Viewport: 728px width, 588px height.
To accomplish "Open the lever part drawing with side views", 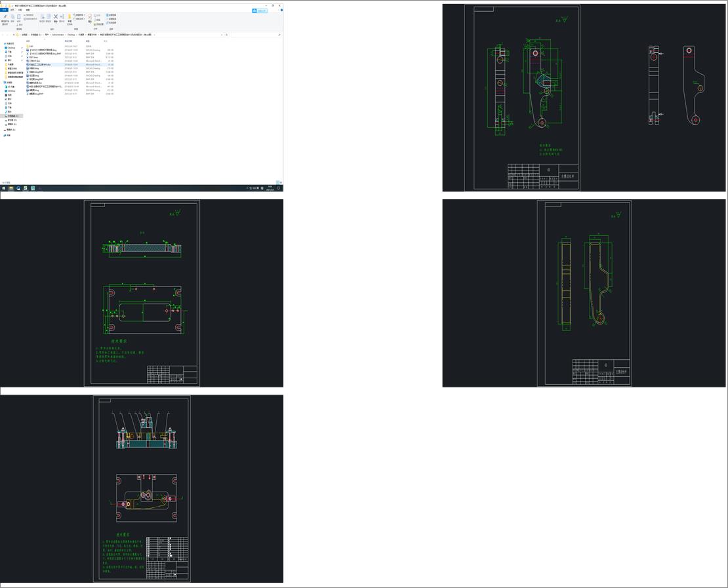I will [x=584, y=98].
